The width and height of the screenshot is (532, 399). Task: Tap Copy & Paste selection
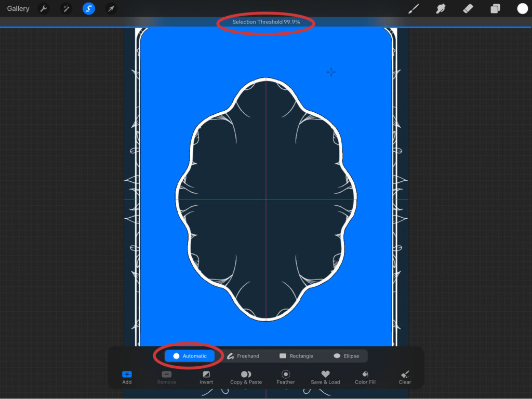[246, 377]
